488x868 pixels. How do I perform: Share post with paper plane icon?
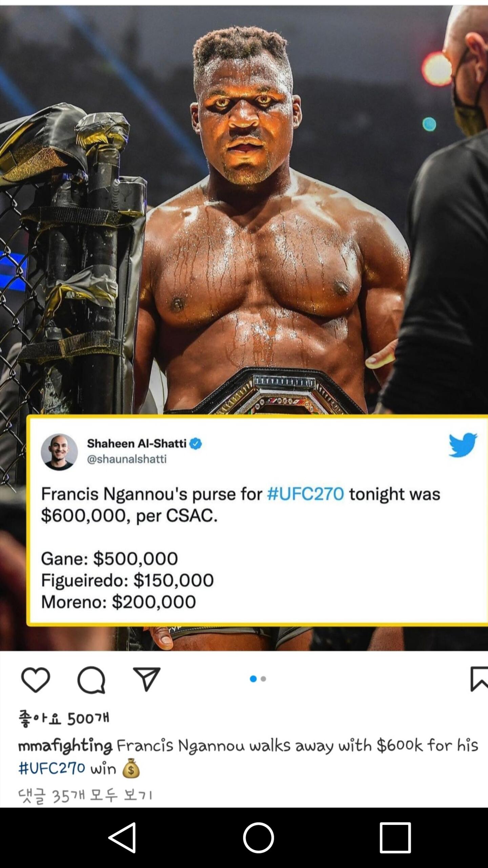click(146, 679)
